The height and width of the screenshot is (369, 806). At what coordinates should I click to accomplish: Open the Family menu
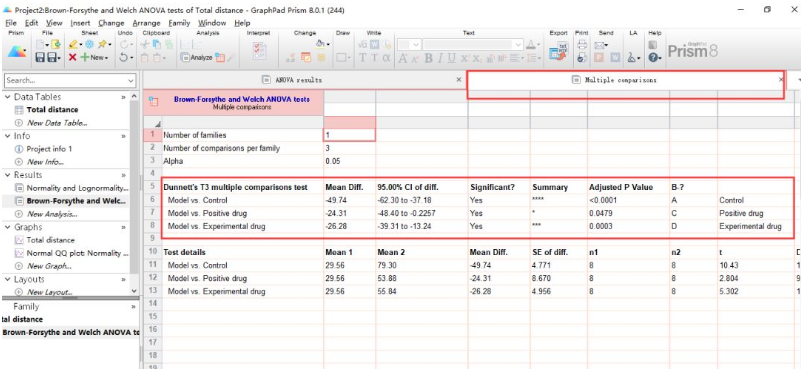pos(179,23)
